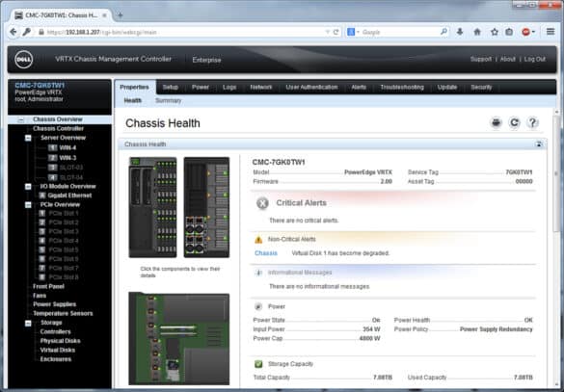Click the front chassis view thumbnail
Image resolution: width=564 pixels, height=392 pixels.
click(x=153, y=207)
